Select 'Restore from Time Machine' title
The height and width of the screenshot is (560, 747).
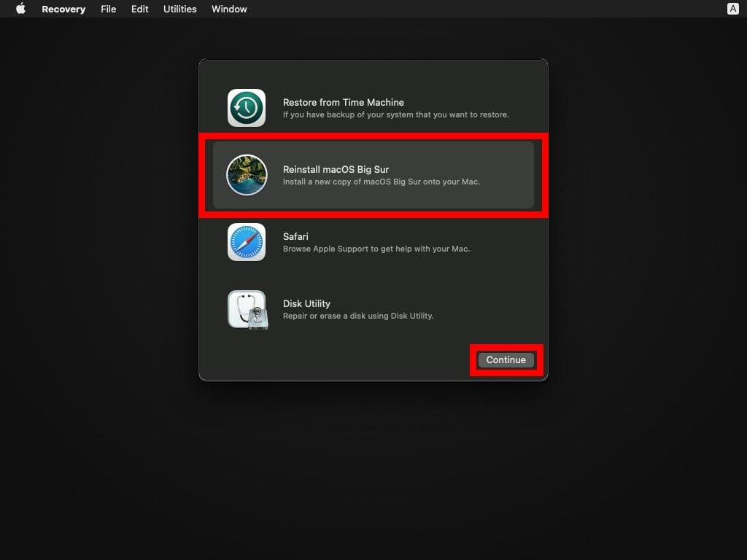(x=344, y=102)
